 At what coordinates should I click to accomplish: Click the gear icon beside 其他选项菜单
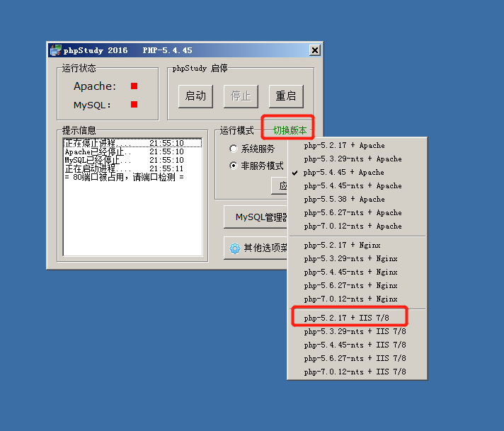[x=234, y=248]
